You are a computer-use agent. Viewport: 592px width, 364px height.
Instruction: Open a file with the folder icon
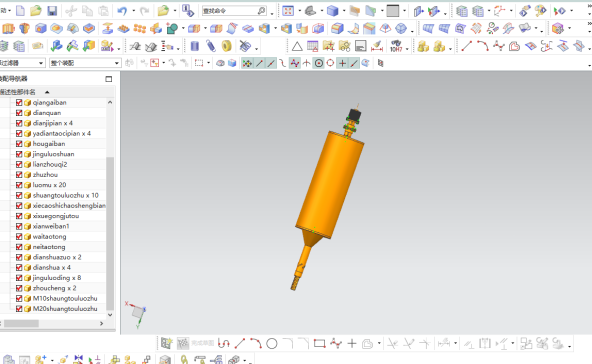(x=35, y=11)
